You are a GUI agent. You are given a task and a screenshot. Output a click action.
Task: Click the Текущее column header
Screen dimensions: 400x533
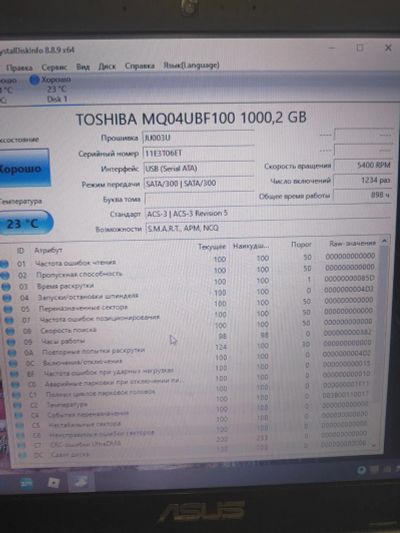click(212, 247)
